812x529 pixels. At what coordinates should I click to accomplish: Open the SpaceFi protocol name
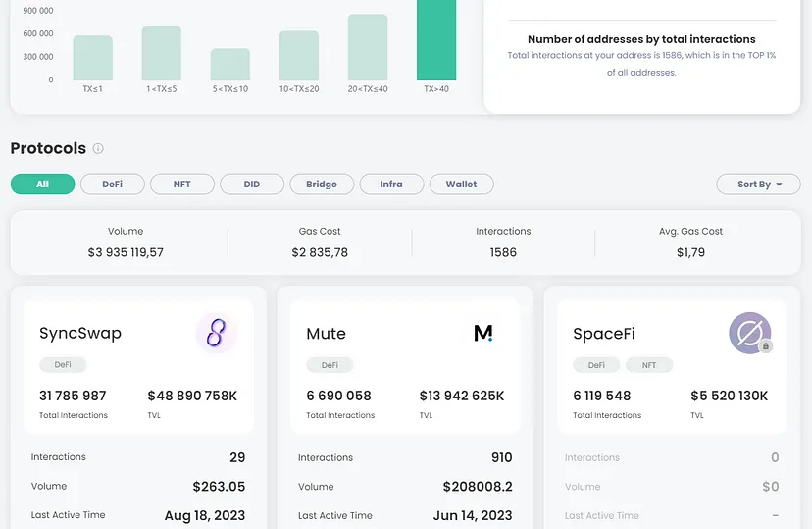point(604,334)
